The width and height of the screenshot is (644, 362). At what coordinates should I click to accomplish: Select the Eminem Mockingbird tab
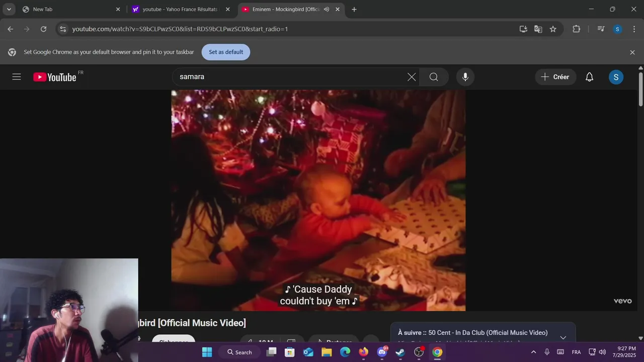[290, 9]
